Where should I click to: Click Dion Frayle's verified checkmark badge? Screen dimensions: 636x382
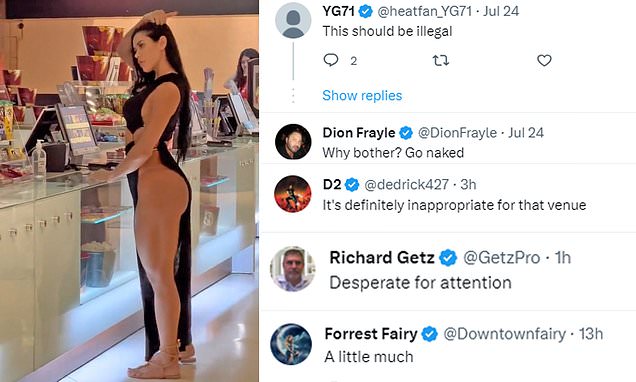[x=406, y=133]
